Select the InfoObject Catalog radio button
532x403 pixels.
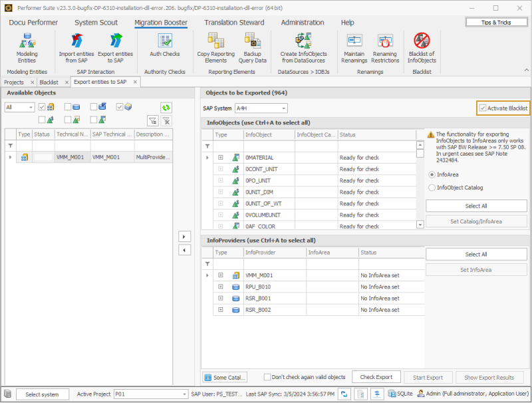[432, 188]
